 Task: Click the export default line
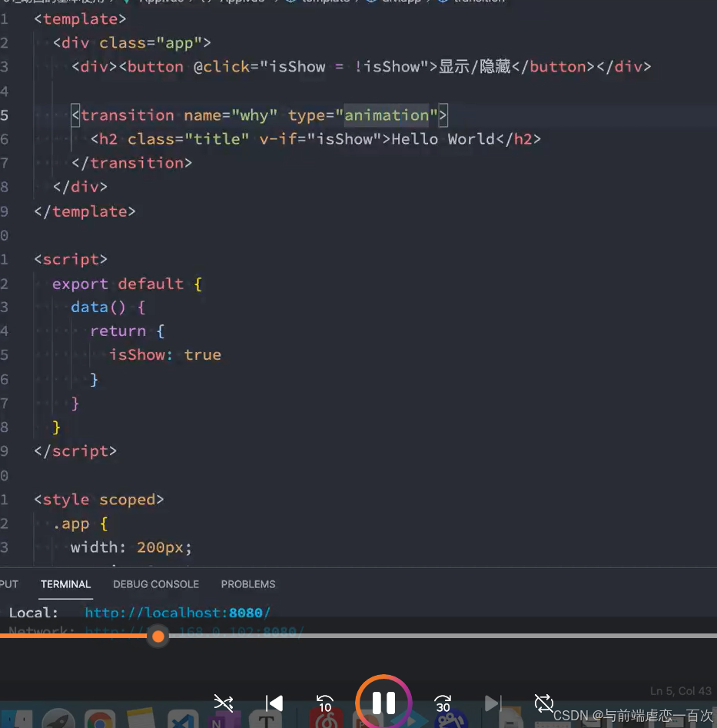click(127, 284)
